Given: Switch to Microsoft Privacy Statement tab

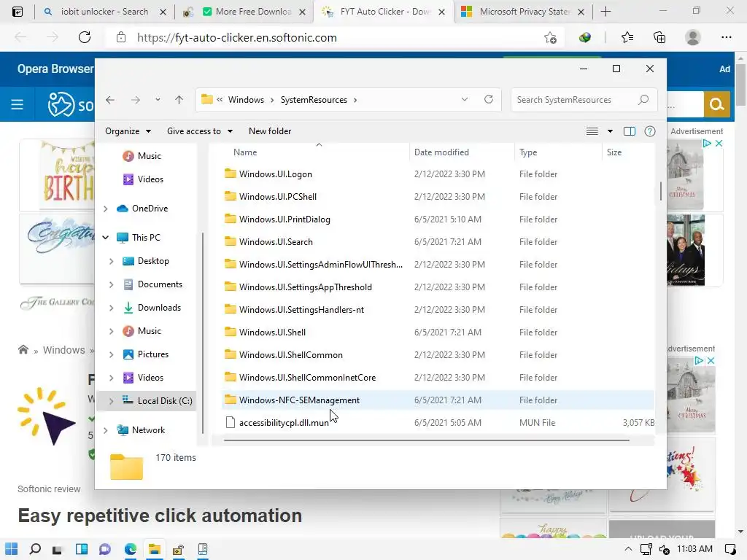Looking at the screenshot, I should [524, 12].
